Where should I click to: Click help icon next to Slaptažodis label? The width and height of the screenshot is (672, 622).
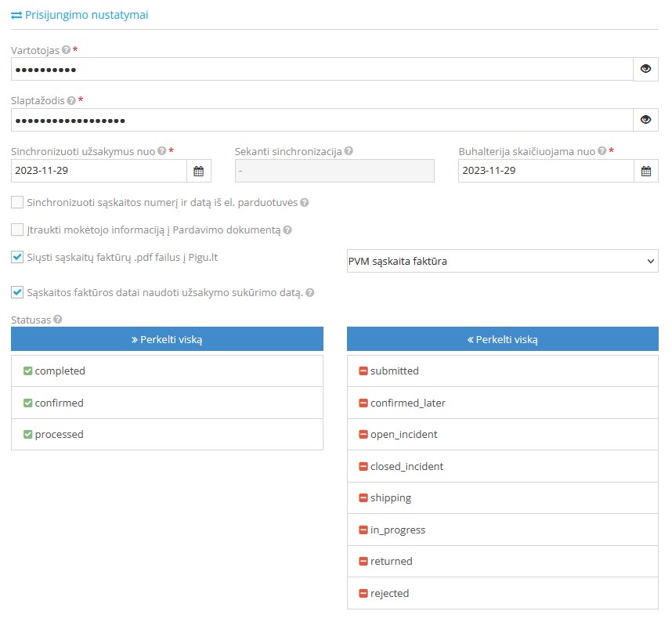(71, 101)
